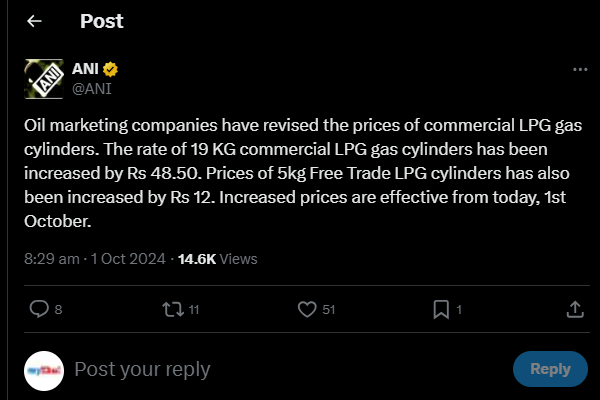Like the post with the heart icon
The width and height of the screenshot is (600, 400).
pos(304,309)
